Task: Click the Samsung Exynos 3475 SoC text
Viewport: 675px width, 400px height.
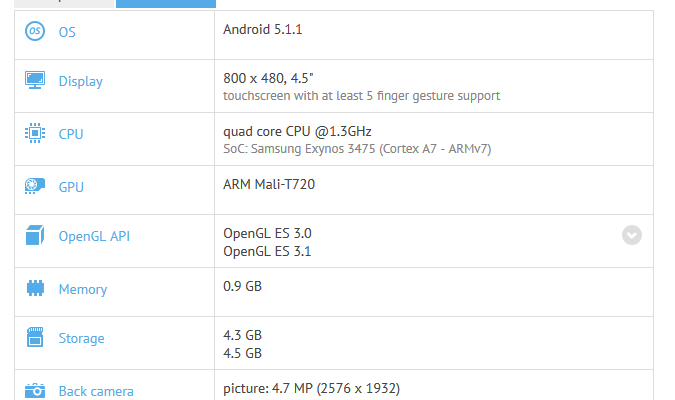Action: click(x=357, y=149)
